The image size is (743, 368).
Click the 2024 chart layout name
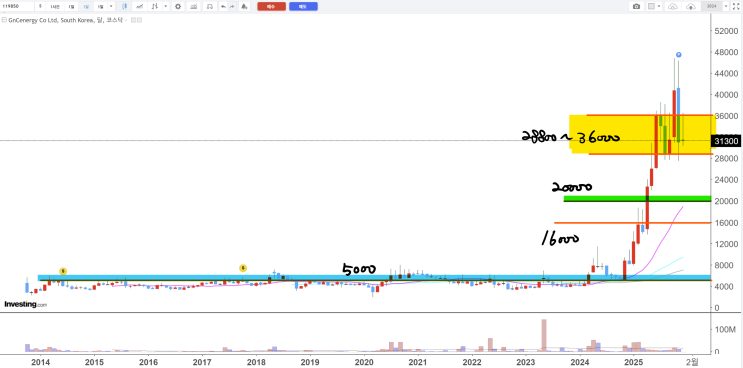click(x=712, y=6)
